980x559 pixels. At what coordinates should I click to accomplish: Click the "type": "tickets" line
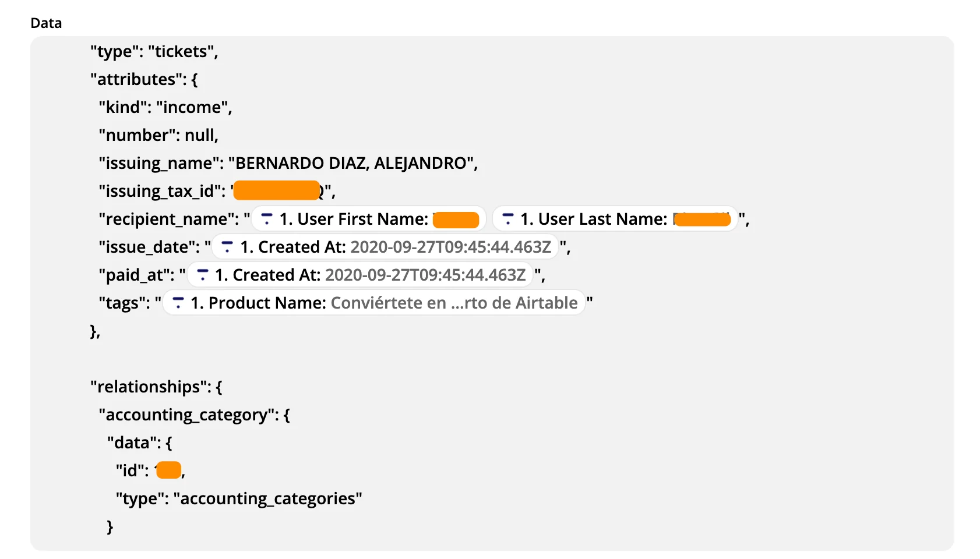(154, 51)
